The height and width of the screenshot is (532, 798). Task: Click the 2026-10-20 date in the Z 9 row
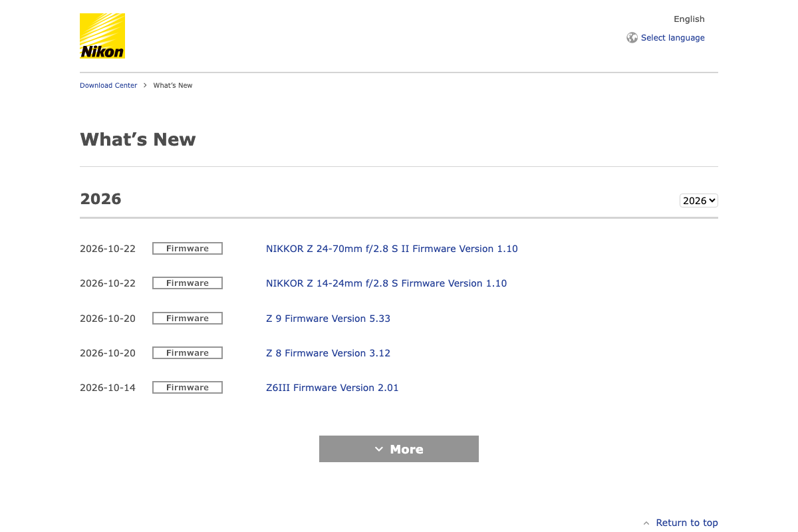(108, 319)
